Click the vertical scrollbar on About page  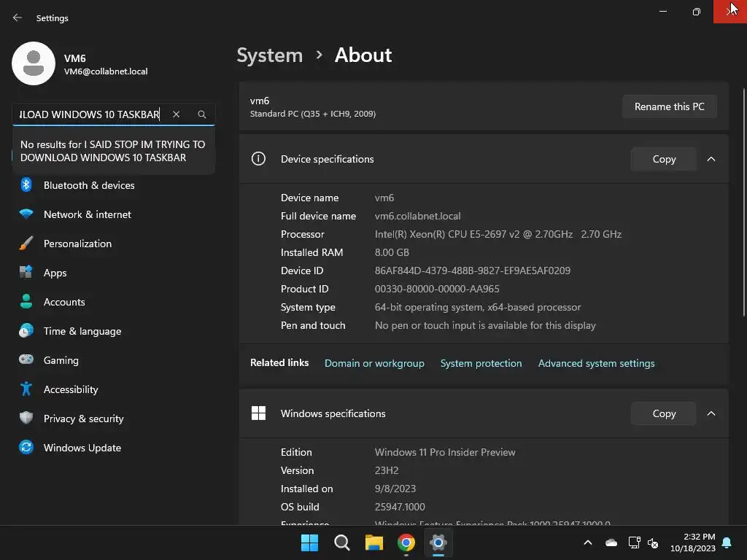743,202
